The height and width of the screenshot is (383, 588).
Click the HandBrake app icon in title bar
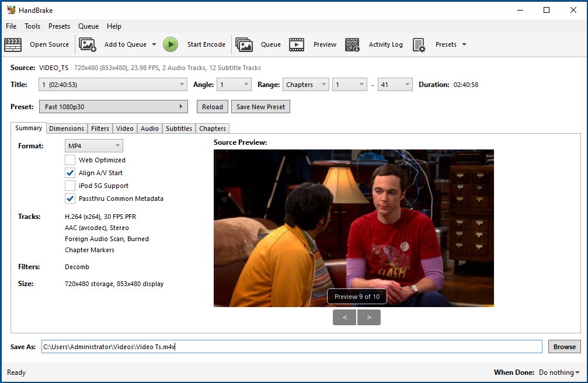[x=12, y=10]
